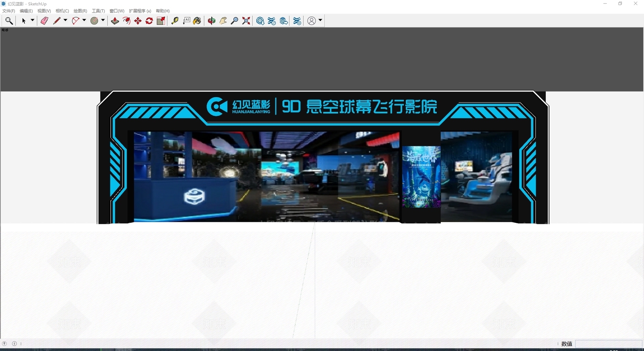Select the Arc drawing tool

tap(75, 21)
